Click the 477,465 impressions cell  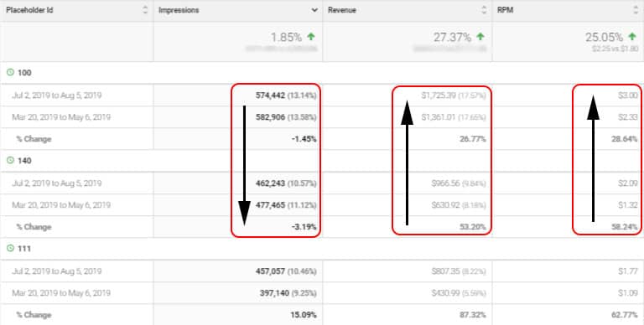click(x=238, y=204)
